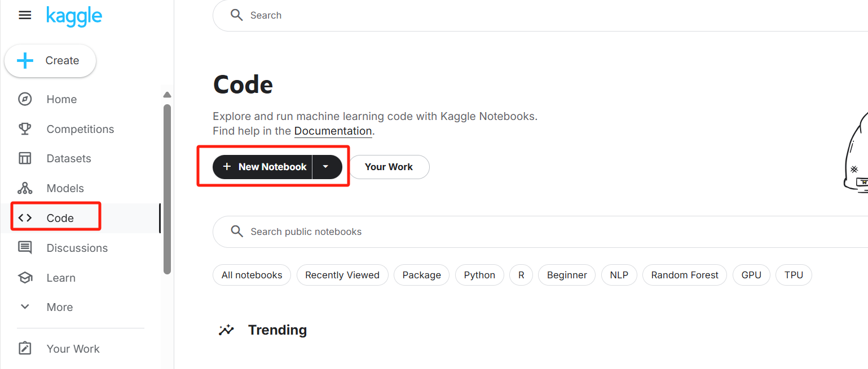Open Your Work from the bottom sidebar
The height and width of the screenshot is (369, 868).
[73, 348]
